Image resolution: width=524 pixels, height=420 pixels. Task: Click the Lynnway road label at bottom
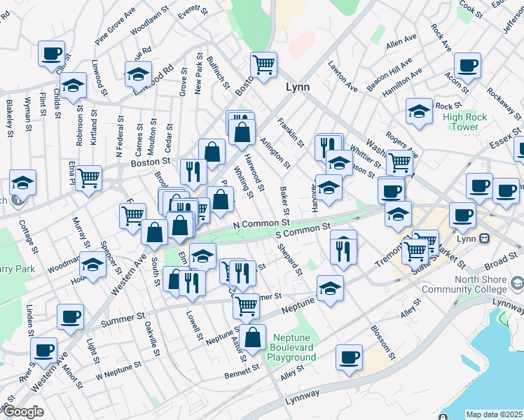(303, 397)
